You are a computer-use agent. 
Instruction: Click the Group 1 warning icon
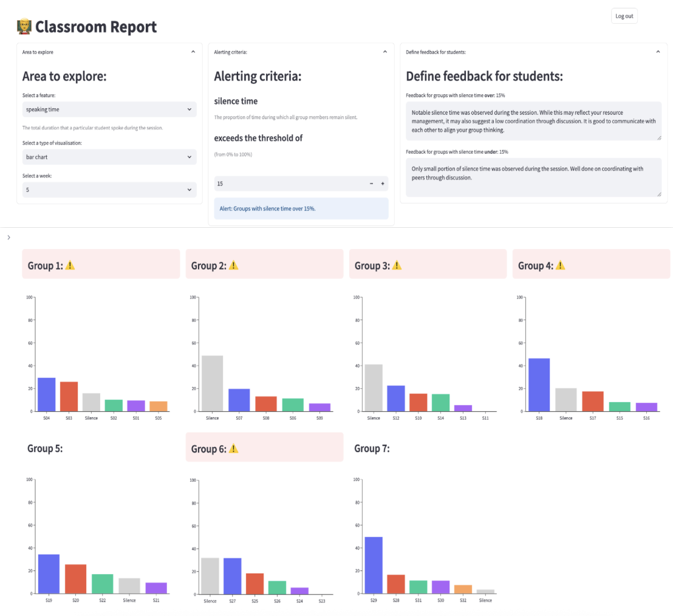pos(70,265)
